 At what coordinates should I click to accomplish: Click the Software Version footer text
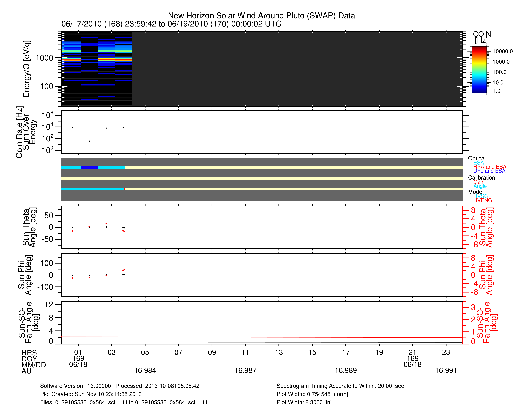[120, 386]
